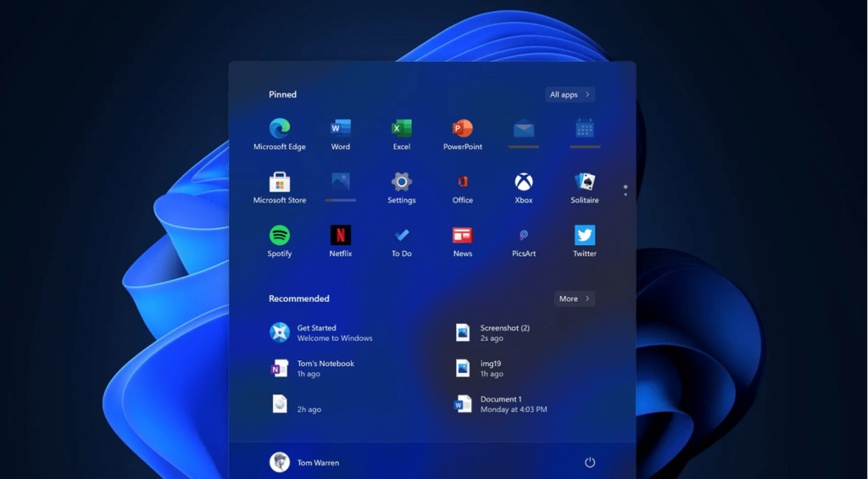Open the Calendar app icon
Viewport: 868px width, 479px height.
click(585, 129)
